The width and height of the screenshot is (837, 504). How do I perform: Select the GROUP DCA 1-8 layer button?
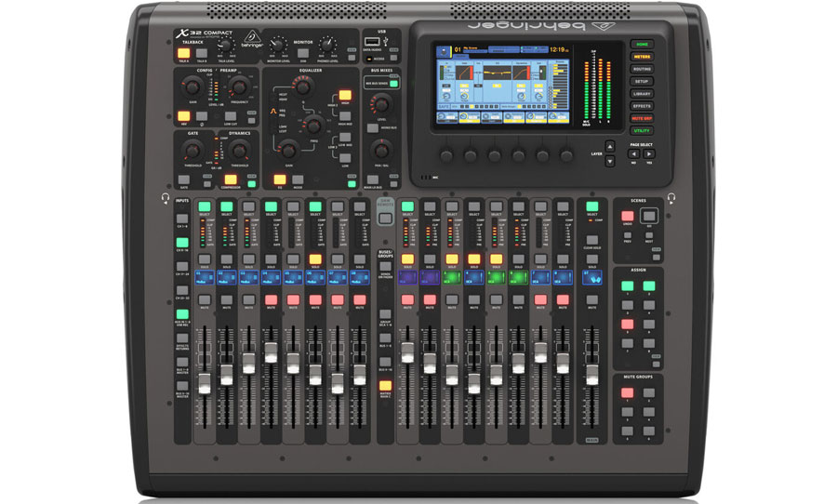[x=385, y=314]
